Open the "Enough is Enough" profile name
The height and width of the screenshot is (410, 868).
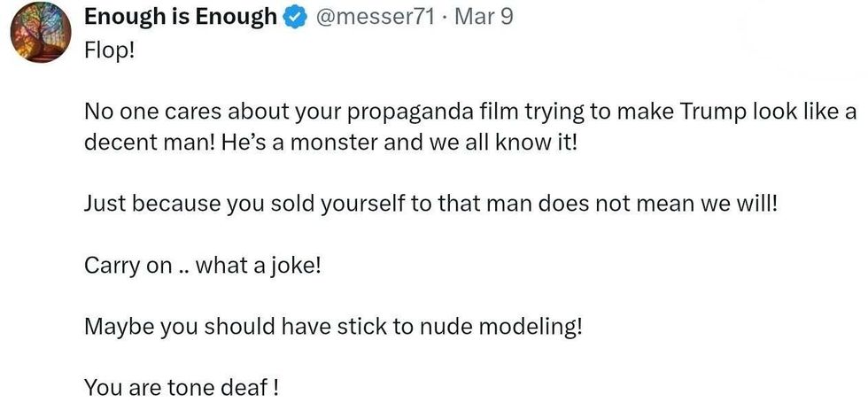[180, 17]
